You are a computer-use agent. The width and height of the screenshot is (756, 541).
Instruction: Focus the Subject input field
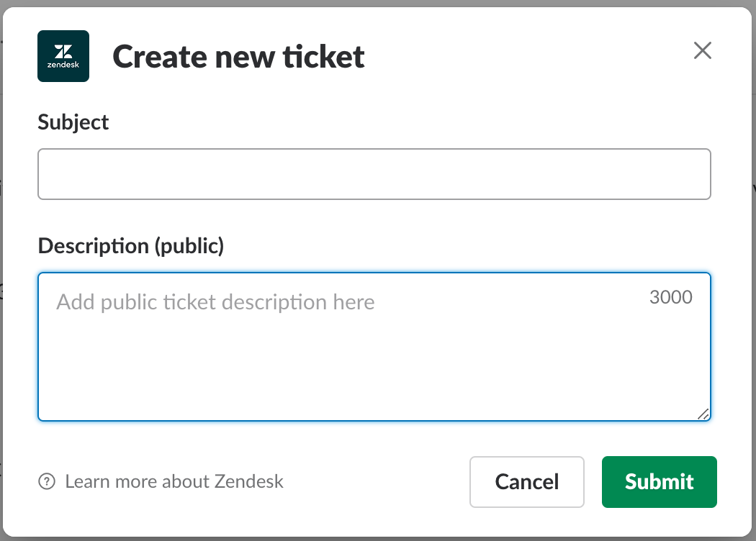374,174
